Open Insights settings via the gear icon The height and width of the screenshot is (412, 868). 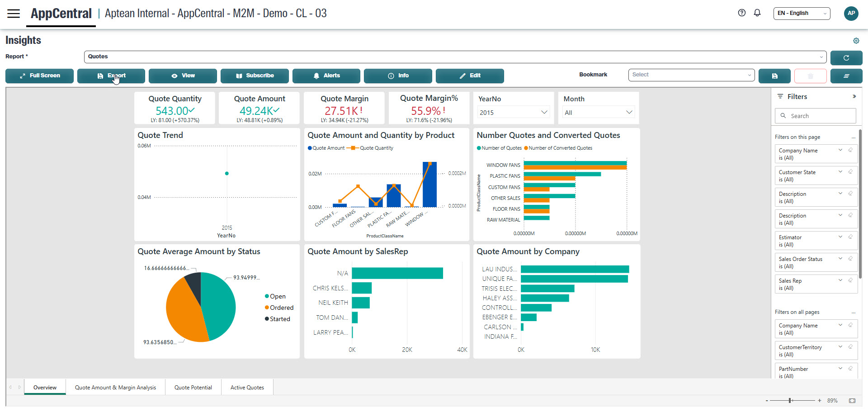click(x=856, y=41)
